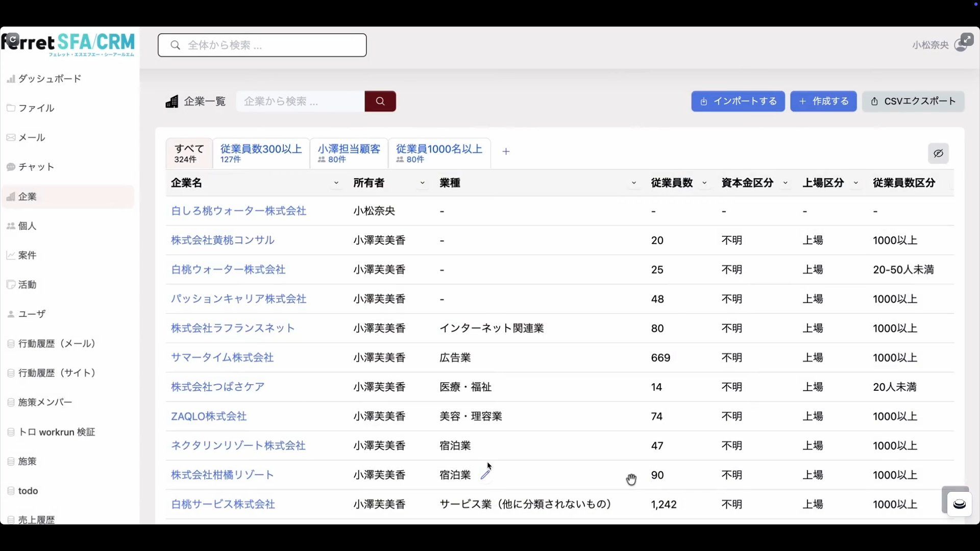Open 白桃サービス株式会社 link
Screen dimensions: 980x551
coord(223,504)
